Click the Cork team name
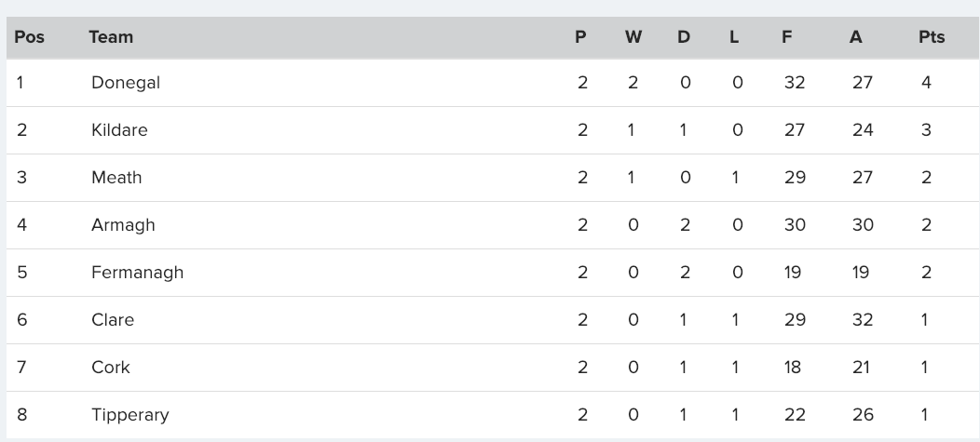980x442 pixels. pos(111,367)
